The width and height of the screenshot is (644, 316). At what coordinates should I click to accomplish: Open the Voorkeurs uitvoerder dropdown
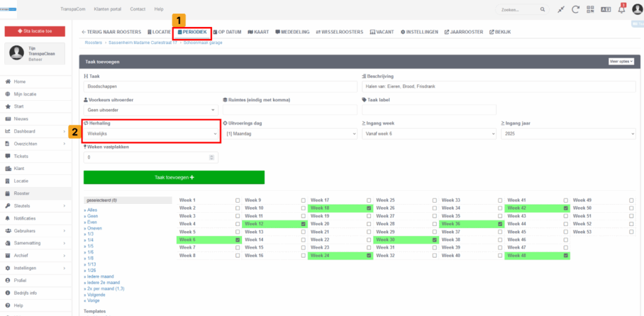pyautogui.click(x=151, y=110)
